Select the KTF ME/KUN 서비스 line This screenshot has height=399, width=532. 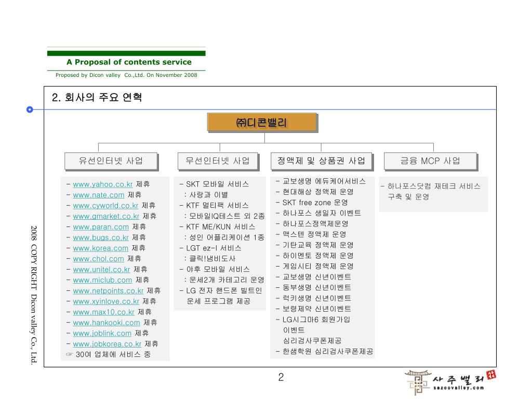click(217, 227)
